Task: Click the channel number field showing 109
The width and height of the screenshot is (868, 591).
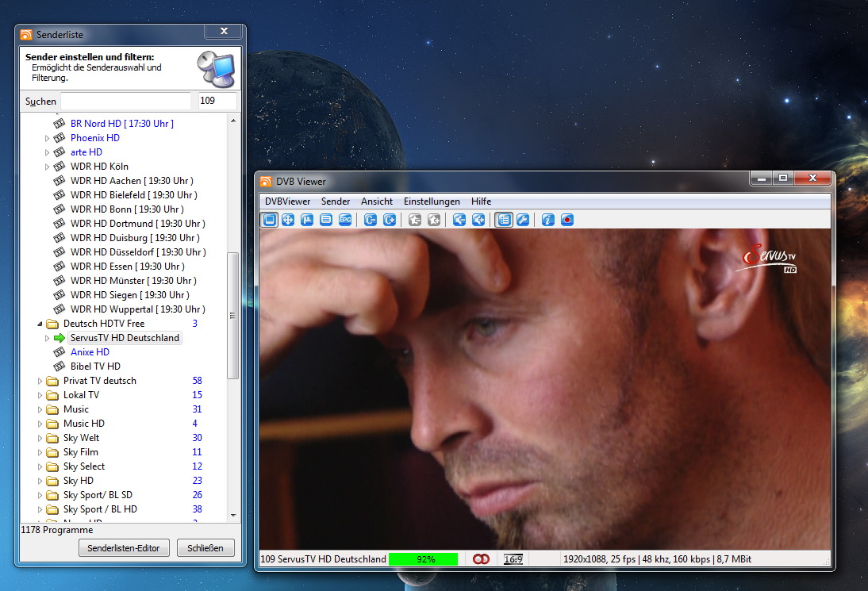Action: [x=217, y=102]
